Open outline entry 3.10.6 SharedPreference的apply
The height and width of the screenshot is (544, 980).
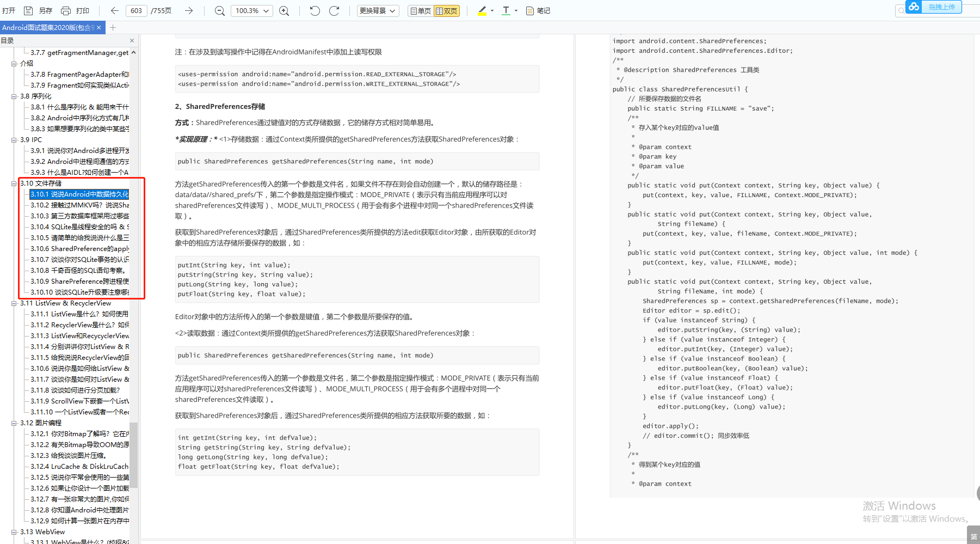(x=79, y=249)
